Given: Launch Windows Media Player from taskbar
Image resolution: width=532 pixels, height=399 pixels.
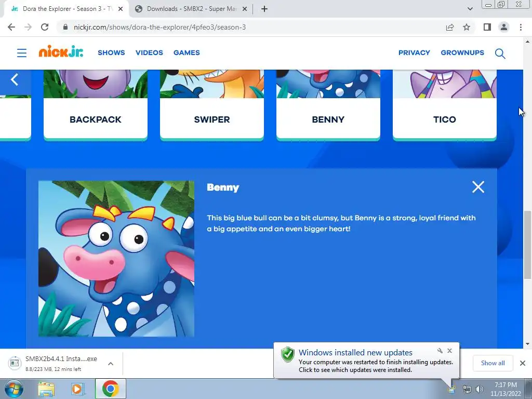Looking at the screenshot, I should 78,389.
